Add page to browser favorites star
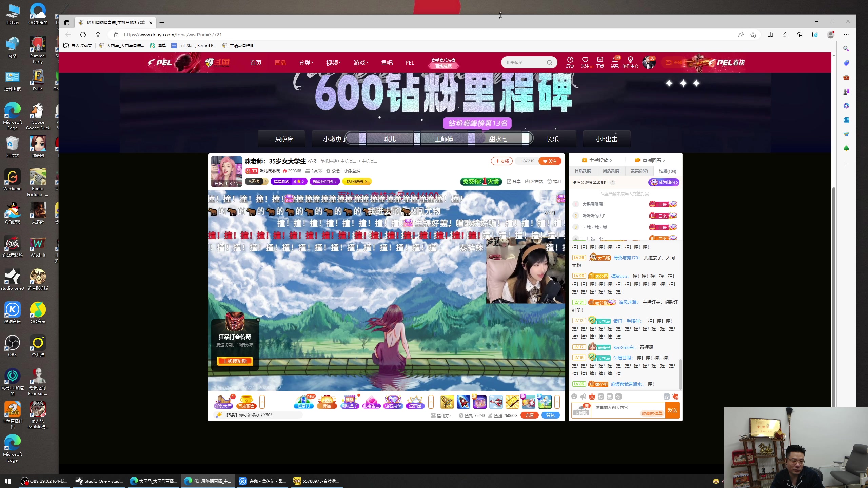Screen dimensions: 868x488 [753, 35]
